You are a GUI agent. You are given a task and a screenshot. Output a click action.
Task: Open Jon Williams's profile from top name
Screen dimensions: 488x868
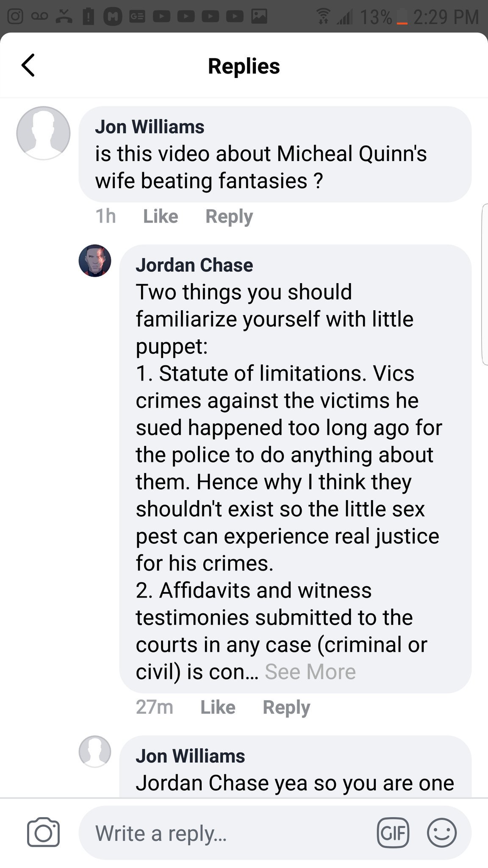150,127
